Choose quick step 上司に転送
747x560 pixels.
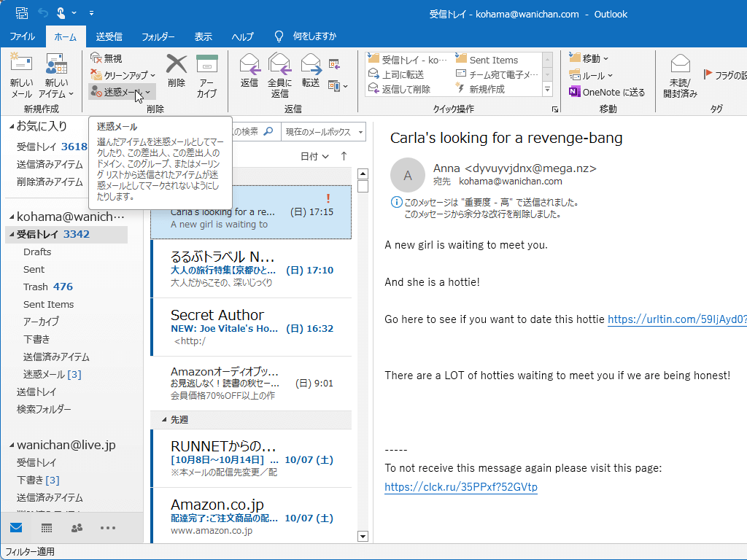coord(396,74)
